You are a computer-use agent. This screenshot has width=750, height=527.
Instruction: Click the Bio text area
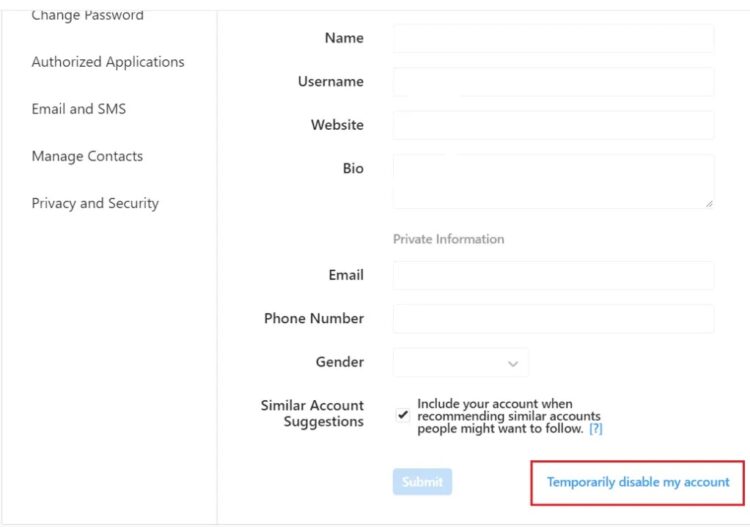pos(553,181)
